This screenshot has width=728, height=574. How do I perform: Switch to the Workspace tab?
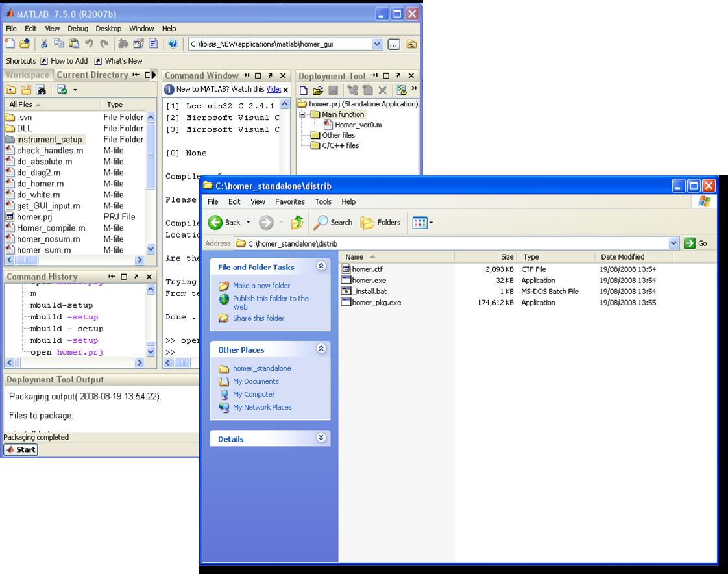pyautogui.click(x=27, y=75)
